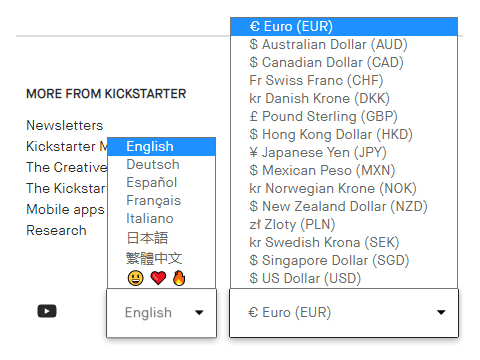This screenshot has height=360, width=480.
Task: Expand the Euro currency dropdown arrow
Action: 441,312
